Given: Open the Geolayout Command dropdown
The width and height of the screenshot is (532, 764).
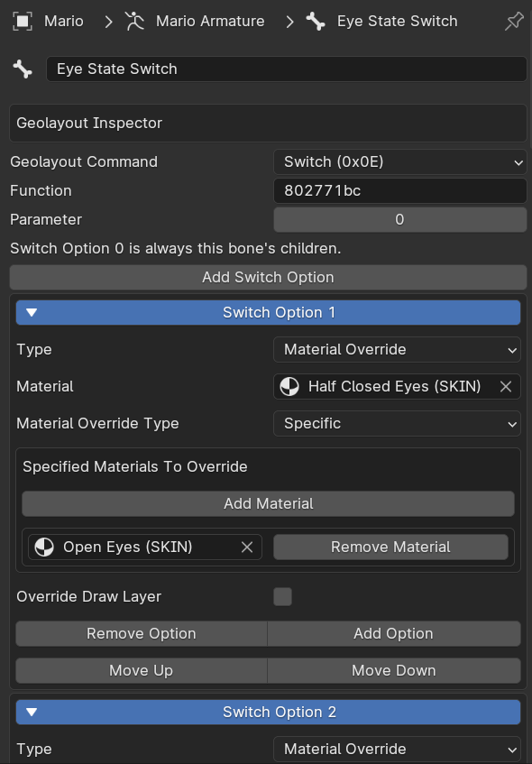Looking at the screenshot, I should 400,161.
